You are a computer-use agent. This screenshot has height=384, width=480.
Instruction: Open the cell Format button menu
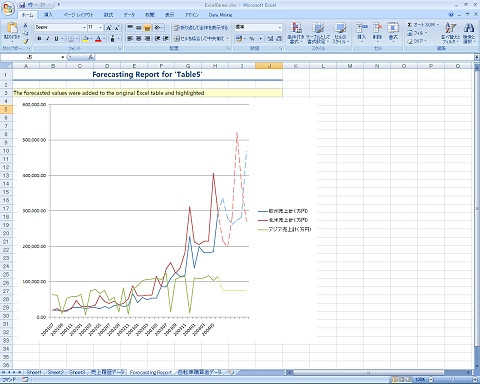pyautogui.click(x=393, y=32)
